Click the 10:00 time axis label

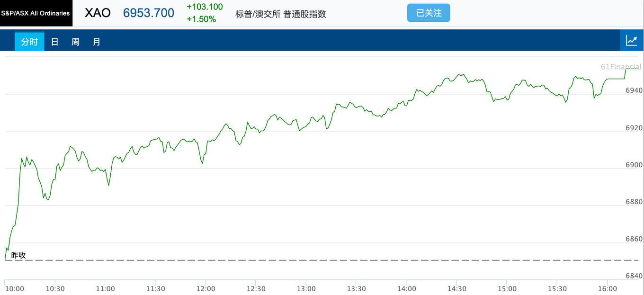(x=14, y=289)
